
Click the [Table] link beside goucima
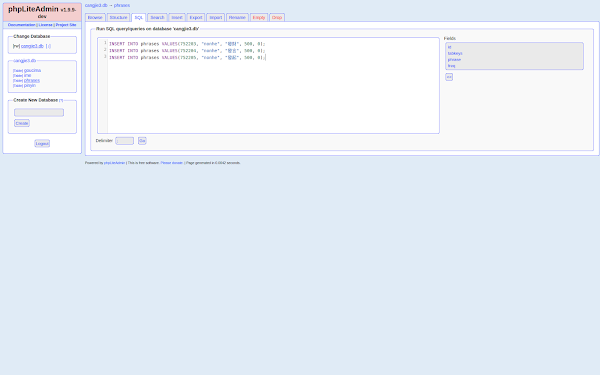click(x=18, y=71)
